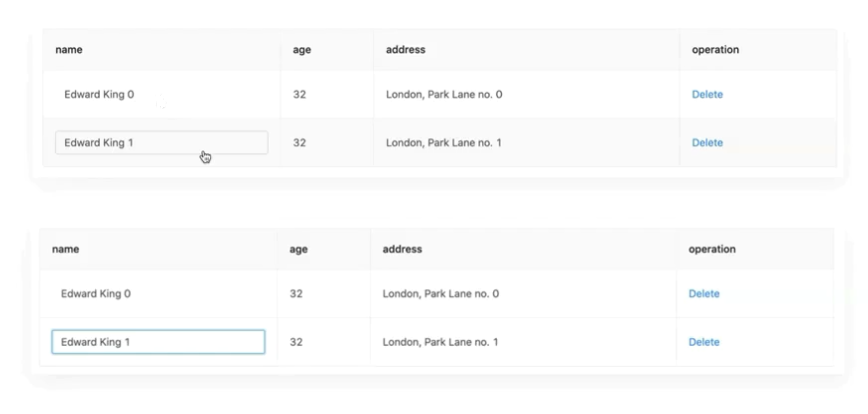This screenshot has height=414, width=868.
Task: Click the hovered Edward King 1 field in top table
Action: [161, 143]
